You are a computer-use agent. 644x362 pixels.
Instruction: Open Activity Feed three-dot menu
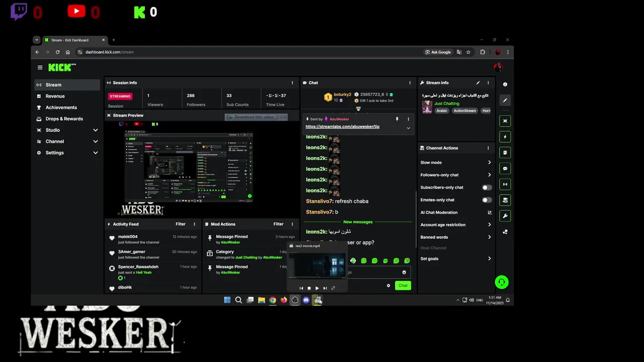click(195, 224)
